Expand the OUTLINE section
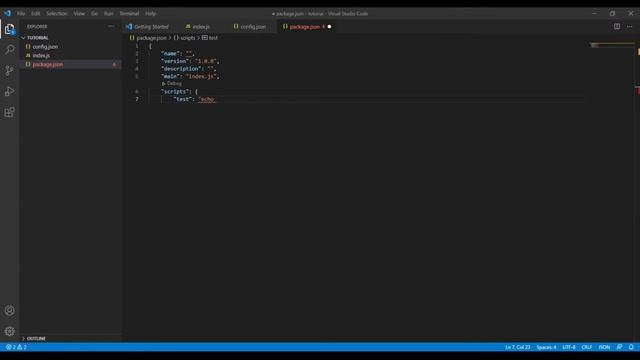Viewport: 640px width, 360px height. coord(36,338)
